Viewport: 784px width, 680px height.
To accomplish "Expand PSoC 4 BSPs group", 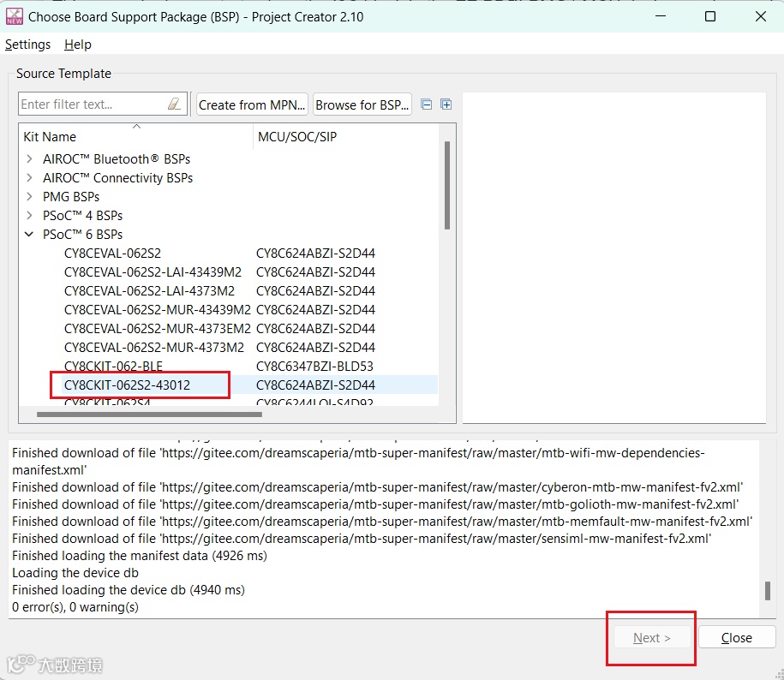I will click(29, 215).
